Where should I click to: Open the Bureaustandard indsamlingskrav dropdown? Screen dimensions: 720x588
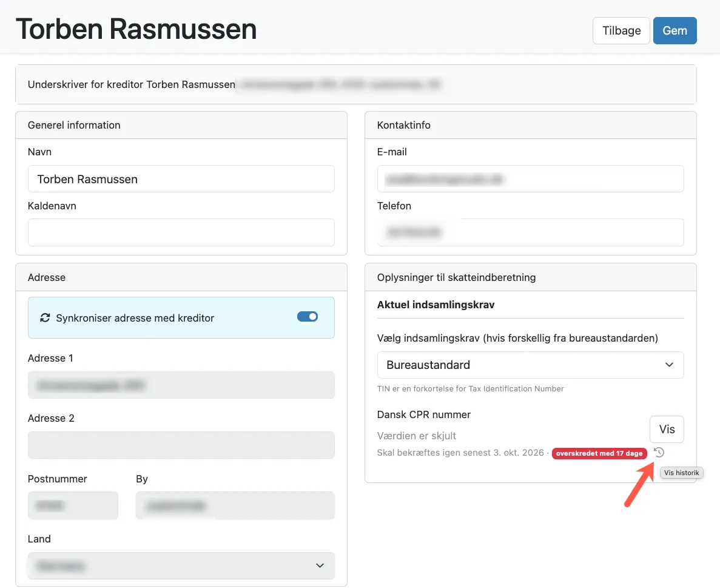pos(530,365)
